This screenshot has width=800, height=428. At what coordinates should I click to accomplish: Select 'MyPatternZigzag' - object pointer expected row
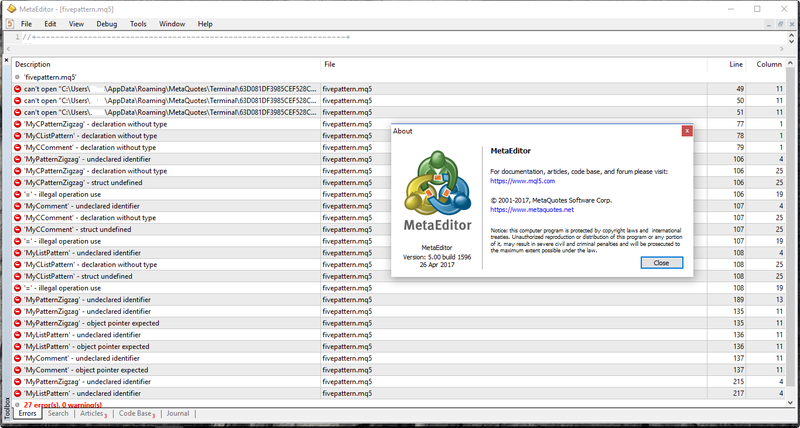[x=398, y=323]
